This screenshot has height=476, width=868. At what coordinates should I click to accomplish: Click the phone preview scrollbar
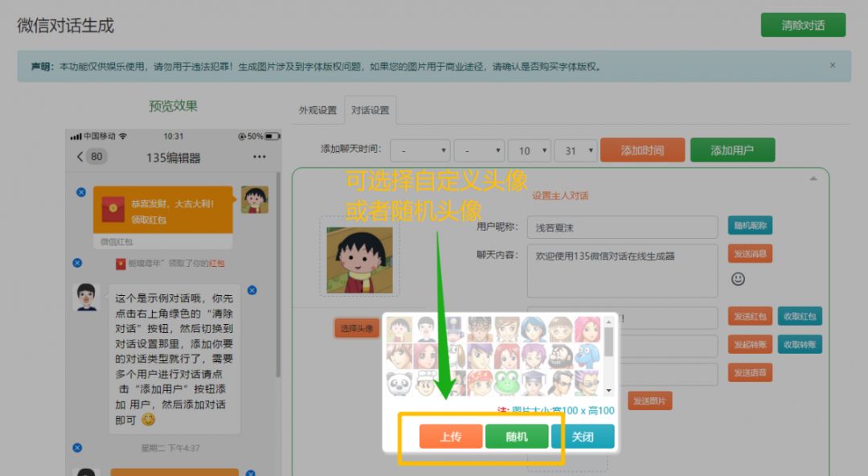tap(278, 274)
